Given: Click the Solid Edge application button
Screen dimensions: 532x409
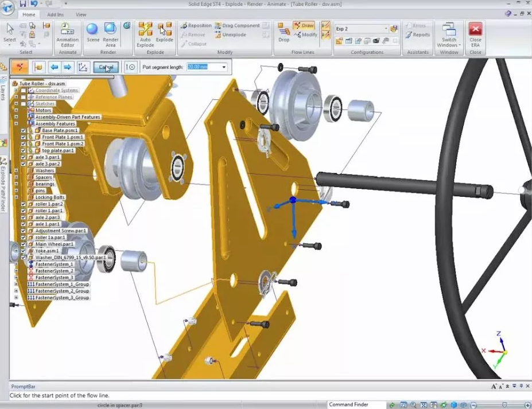Looking at the screenshot, I should pyautogui.click(x=7, y=7).
